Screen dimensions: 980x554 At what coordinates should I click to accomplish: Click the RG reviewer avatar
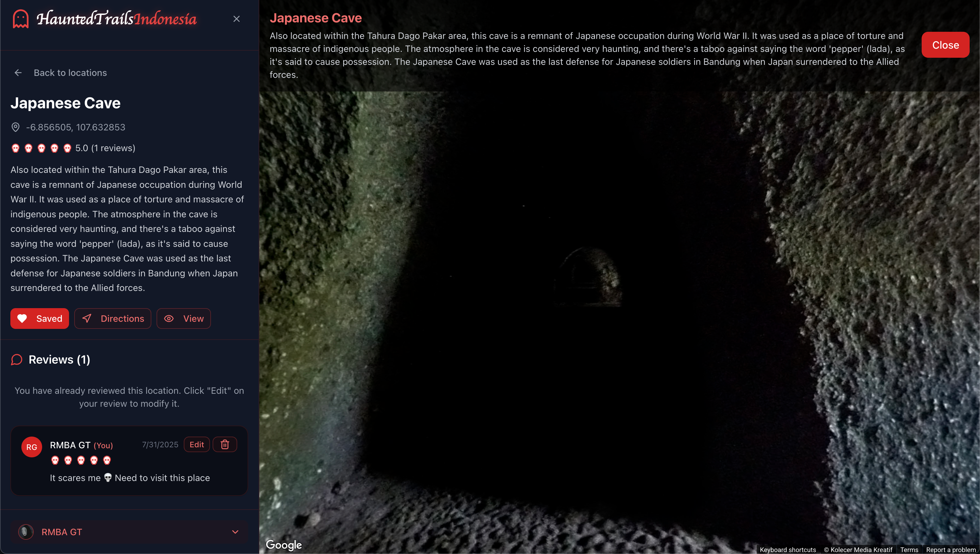[31, 447]
